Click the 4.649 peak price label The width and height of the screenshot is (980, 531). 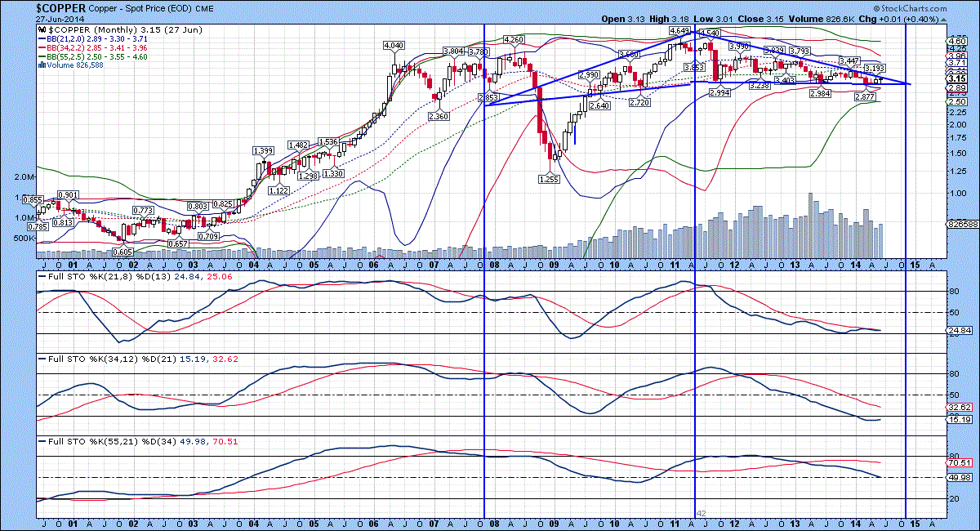[x=679, y=30]
